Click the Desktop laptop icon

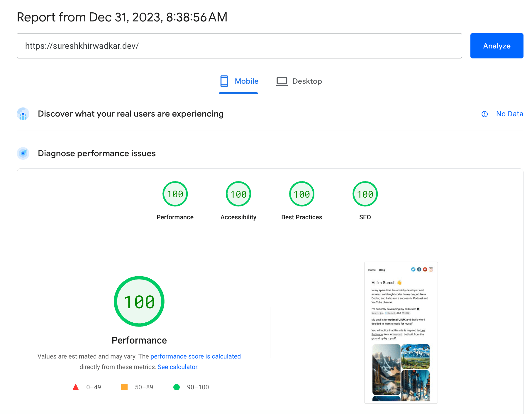tap(282, 81)
